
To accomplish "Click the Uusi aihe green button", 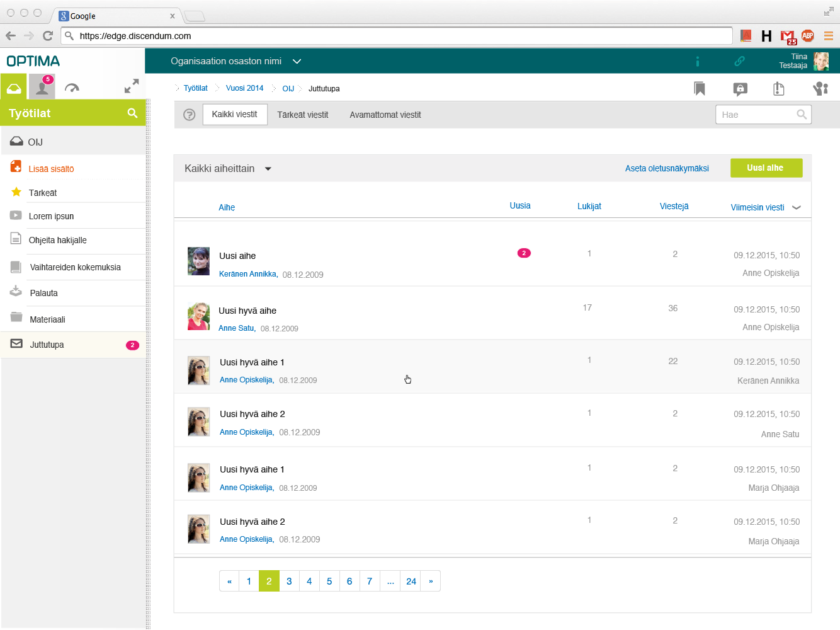I will (766, 168).
